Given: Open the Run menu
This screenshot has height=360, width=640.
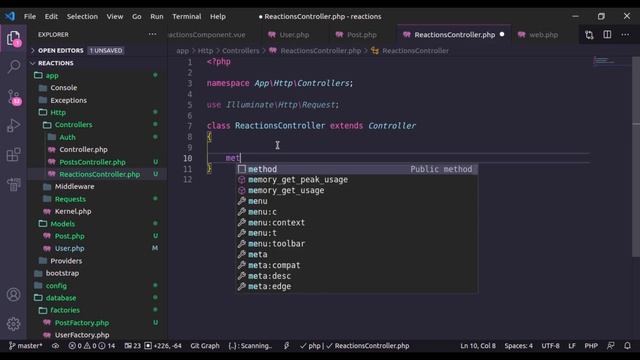Looking at the screenshot, I should pyautogui.click(x=157, y=16).
